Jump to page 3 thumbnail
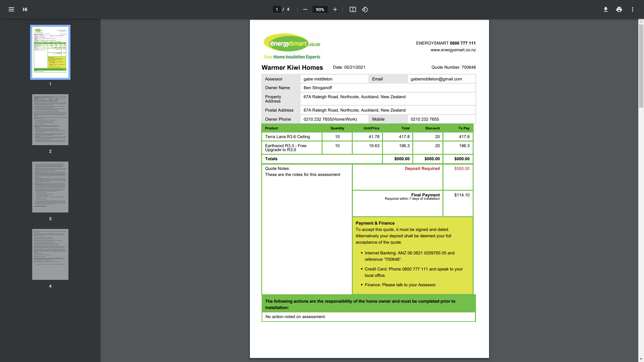The image size is (644, 362). pyautogui.click(x=50, y=187)
